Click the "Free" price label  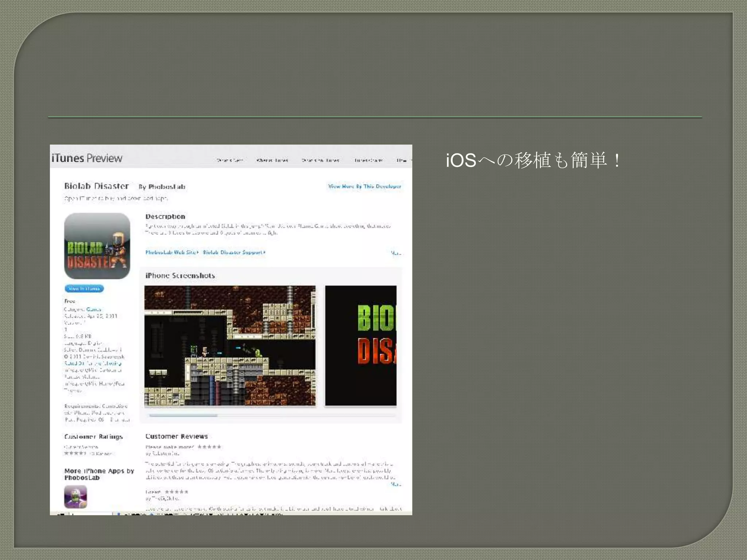coord(70,301)
